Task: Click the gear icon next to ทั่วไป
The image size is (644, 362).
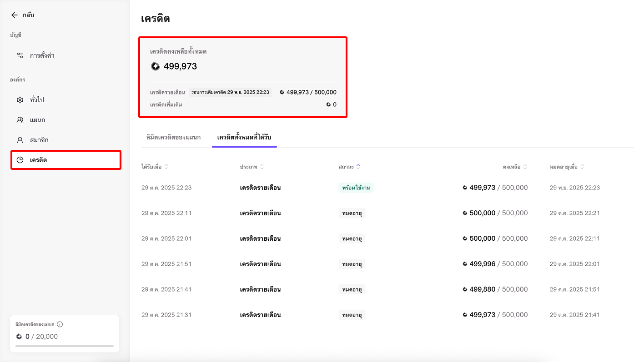Action: click(20, 100)
